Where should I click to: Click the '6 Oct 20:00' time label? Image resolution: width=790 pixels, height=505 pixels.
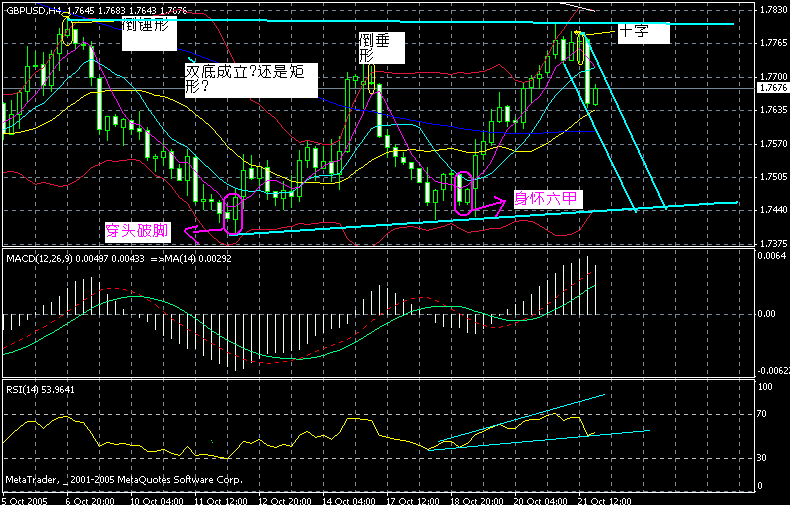click(90, 501)
